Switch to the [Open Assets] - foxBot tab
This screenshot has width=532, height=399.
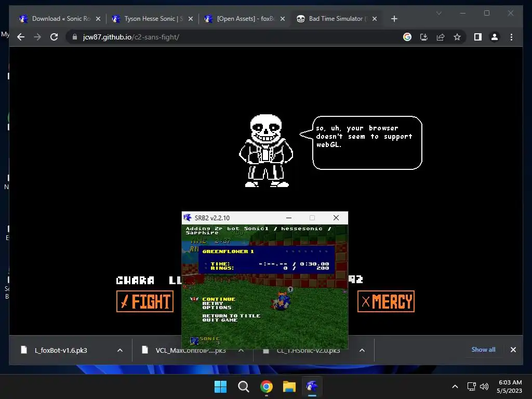click(245, 19)
